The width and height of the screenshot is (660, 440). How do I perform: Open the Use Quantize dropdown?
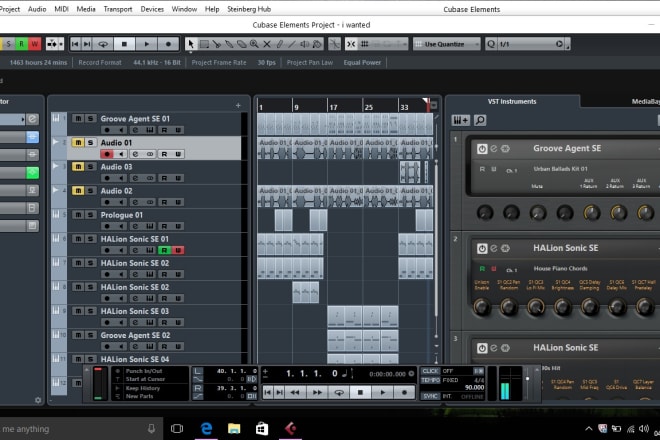tap(448, 44)
